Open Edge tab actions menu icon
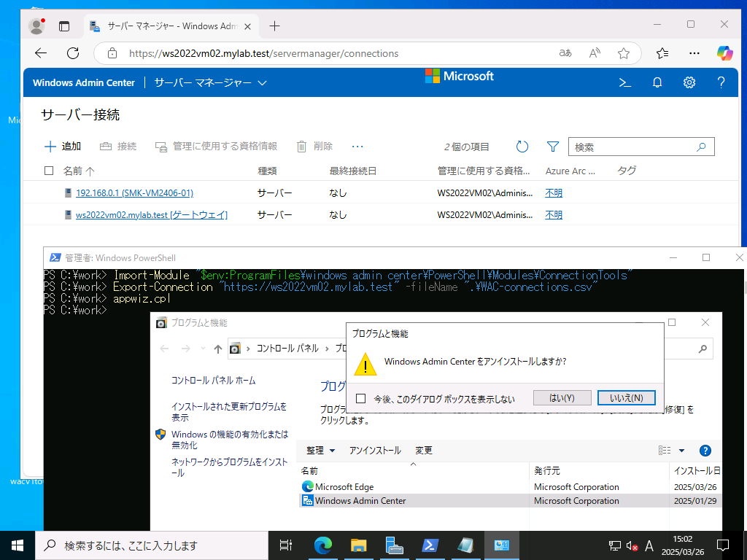This screenshot has height=560, width=747. point(64,26)
